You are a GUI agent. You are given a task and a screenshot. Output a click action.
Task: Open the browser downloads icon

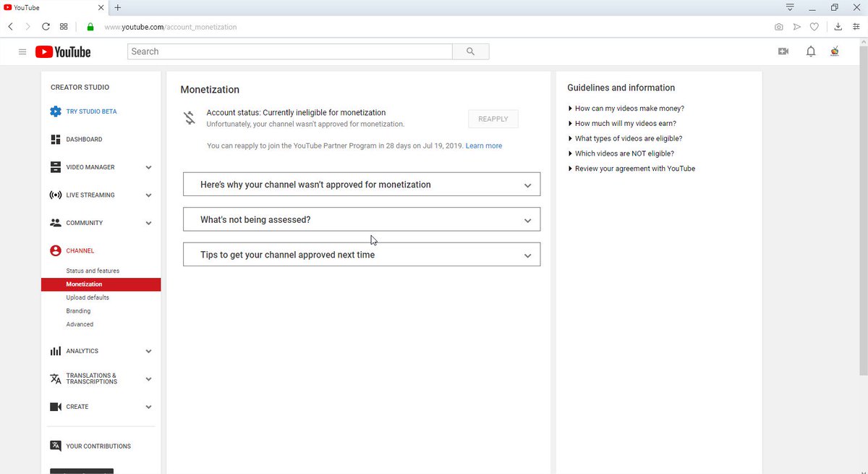pyautogui.click(x=838, y=27)
